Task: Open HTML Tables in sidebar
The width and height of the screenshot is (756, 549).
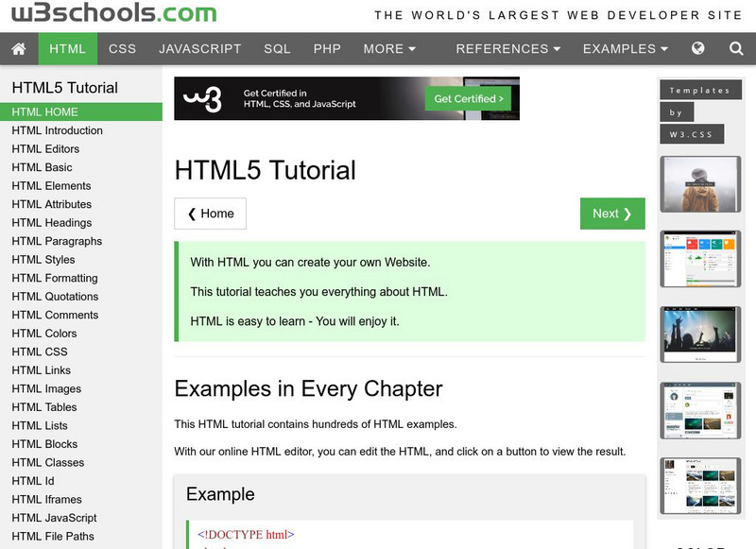Action: (x=81, y=407)
